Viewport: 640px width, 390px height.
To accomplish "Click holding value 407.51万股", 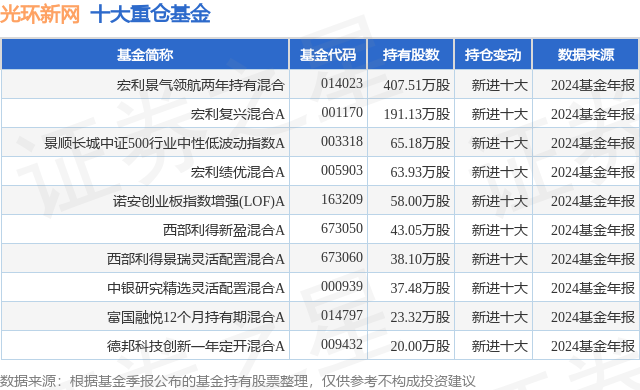I will (417, 85).
